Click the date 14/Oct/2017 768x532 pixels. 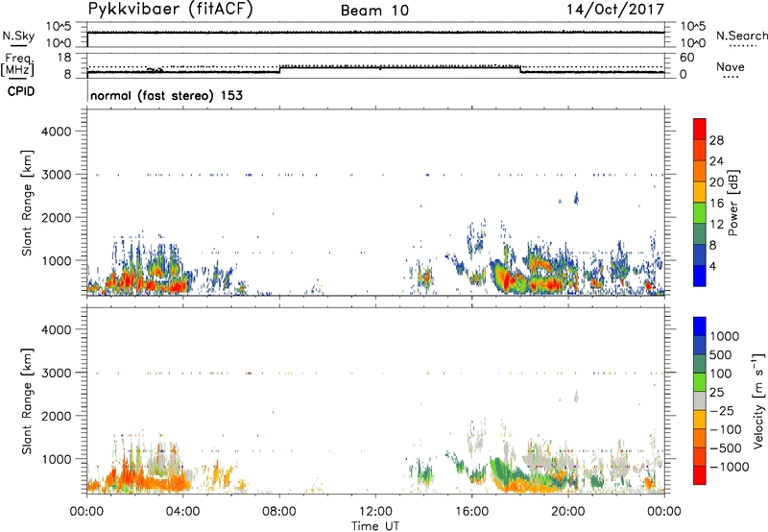615,10
